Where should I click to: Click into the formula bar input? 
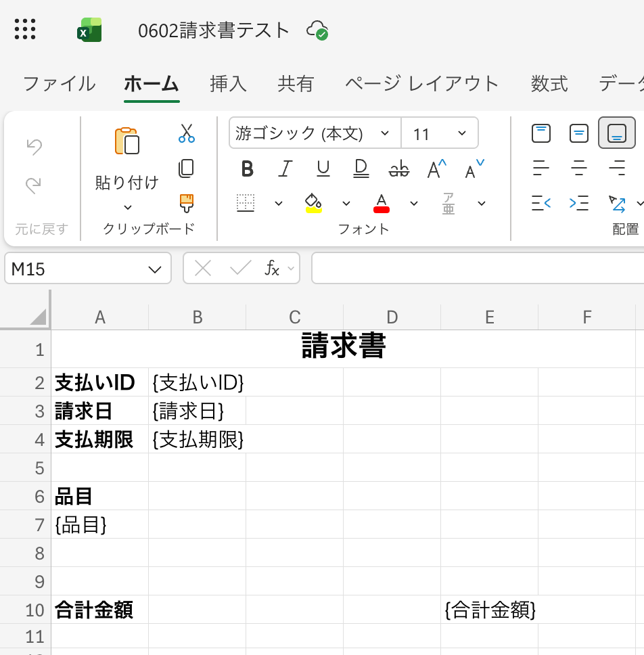pos(478,268)
